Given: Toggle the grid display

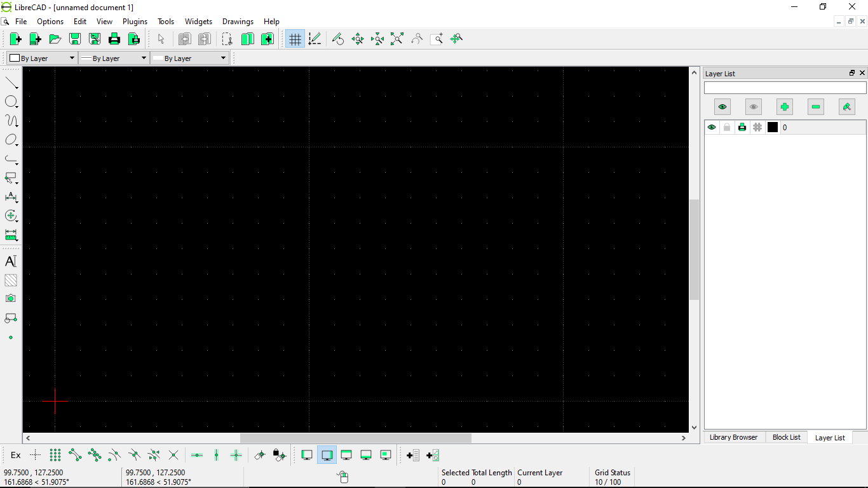Looking at the screenshot, I should click(294, 39).
